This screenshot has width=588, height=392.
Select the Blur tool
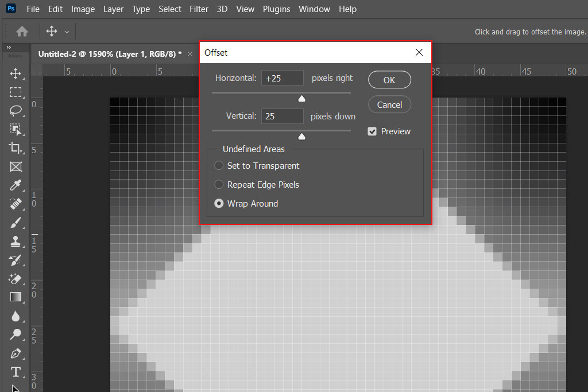coord(16,316)
